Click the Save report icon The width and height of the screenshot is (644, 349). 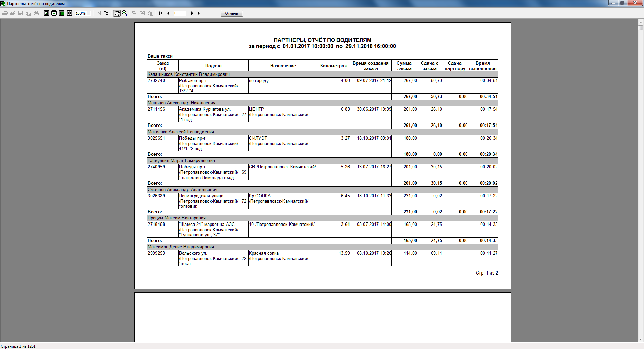(20, 13)
